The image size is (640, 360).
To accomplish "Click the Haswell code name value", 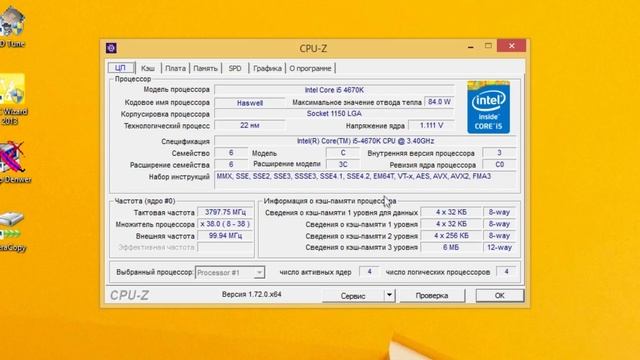I will click(250, 103).
